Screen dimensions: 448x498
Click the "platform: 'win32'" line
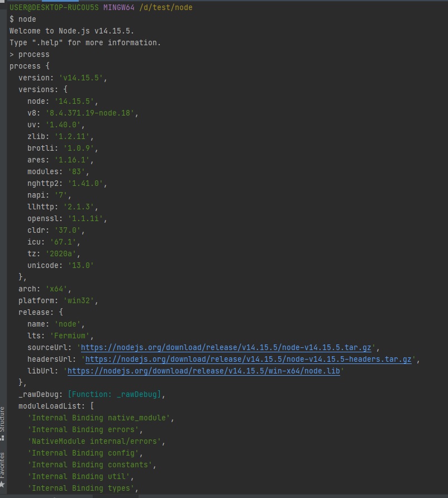click(59, 301)
